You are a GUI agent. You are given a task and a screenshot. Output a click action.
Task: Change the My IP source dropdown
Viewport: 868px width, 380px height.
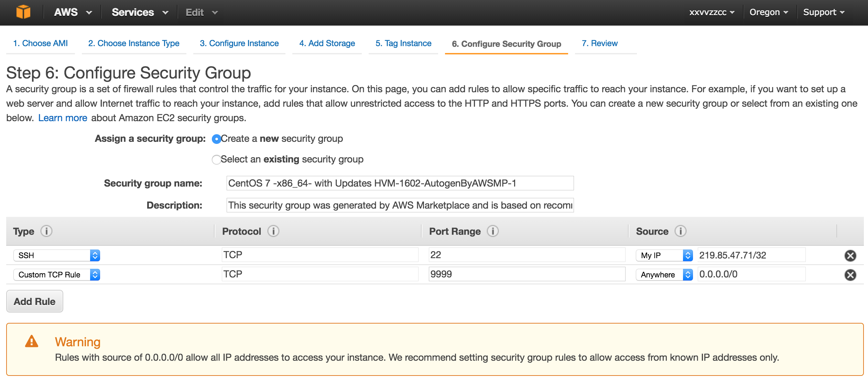(664, 255)
